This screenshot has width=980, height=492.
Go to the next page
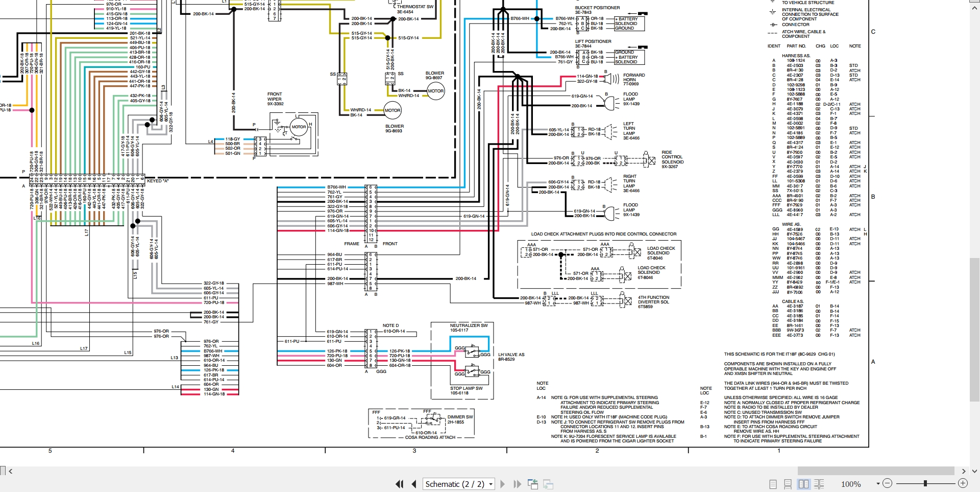tap(502, 484)
